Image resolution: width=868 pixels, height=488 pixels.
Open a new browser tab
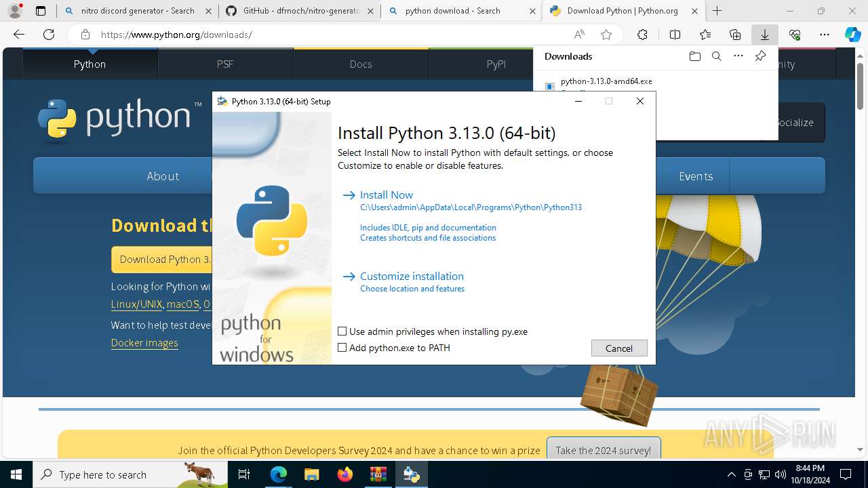717,11
